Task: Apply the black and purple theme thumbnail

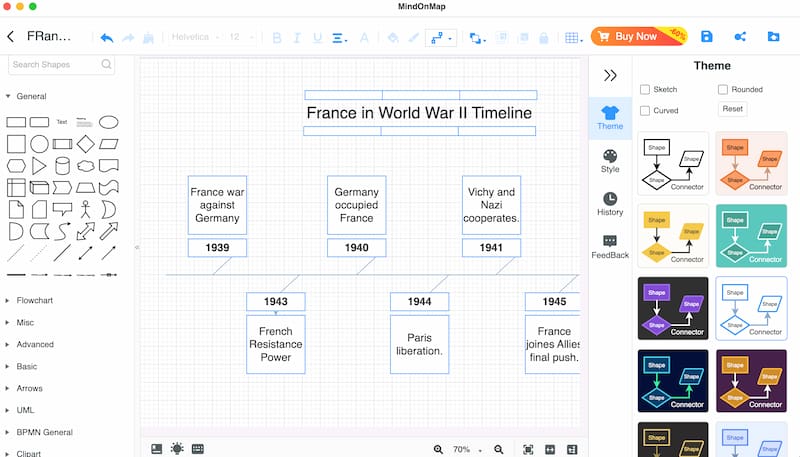Action: 673,309
